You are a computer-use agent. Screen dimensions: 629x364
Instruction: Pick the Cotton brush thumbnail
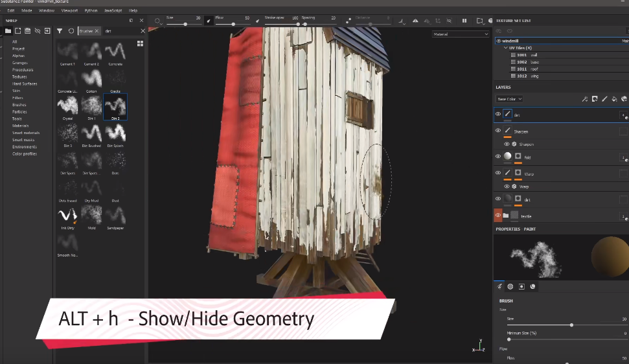pos(91,80)
